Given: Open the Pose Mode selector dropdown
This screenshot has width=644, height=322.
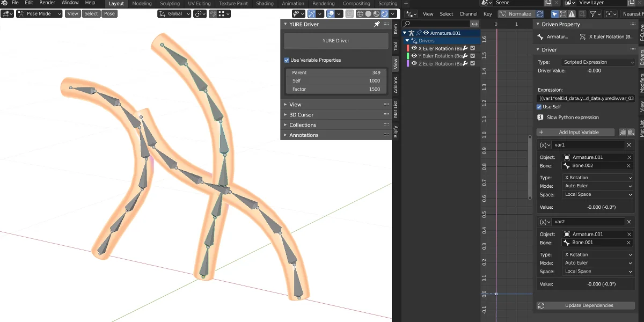Looking at the screenshot, I should [x=39, y=13].
